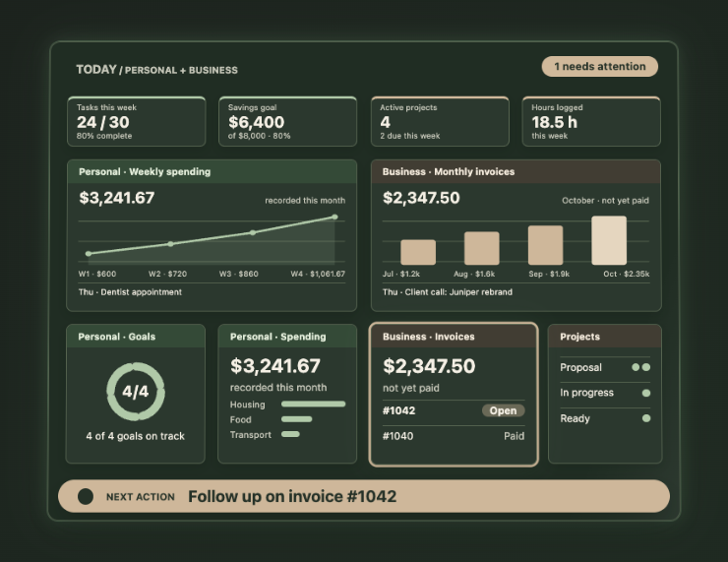Screen dimensions: 728x562
Task: Click 'Thu · Dentist appointment' entry
Action: [x=130, y=292]
